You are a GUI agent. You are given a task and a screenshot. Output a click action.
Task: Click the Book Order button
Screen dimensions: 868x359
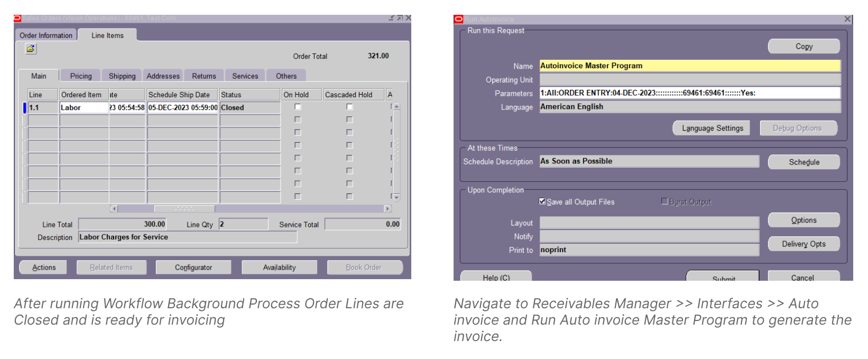point(364,268)
